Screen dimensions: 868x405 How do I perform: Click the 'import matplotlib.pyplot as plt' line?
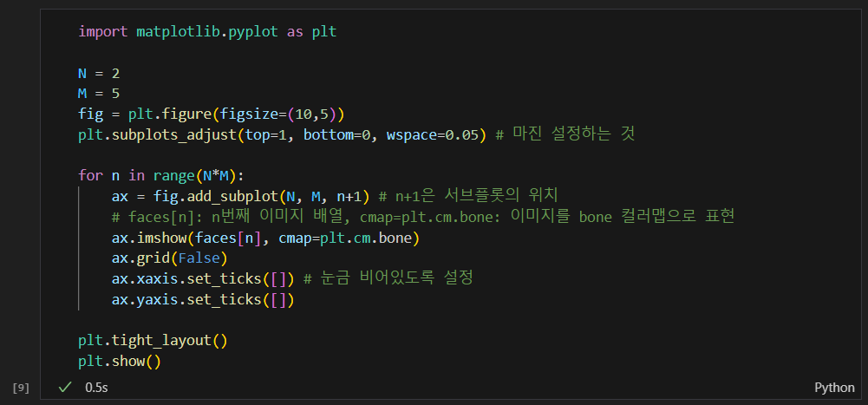click(x=207, y=31)
